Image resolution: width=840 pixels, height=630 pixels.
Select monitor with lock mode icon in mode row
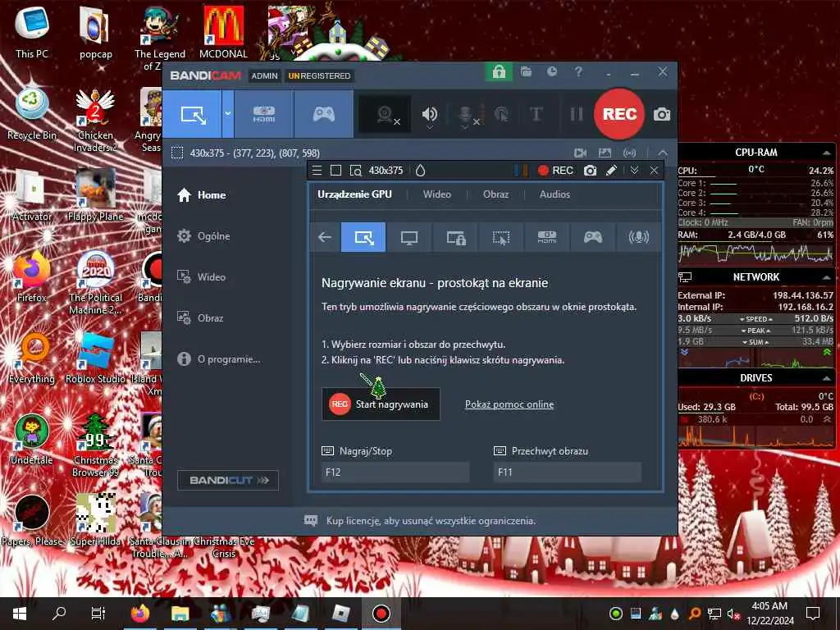tap(455, 237)
